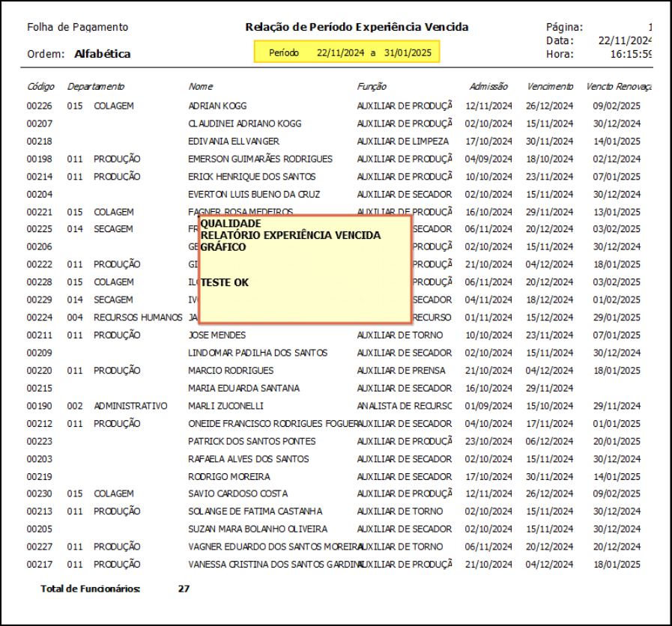Select employee name MARIA EDUARDA SANTANA
This screenshot has height=626, width=672.
244,388
